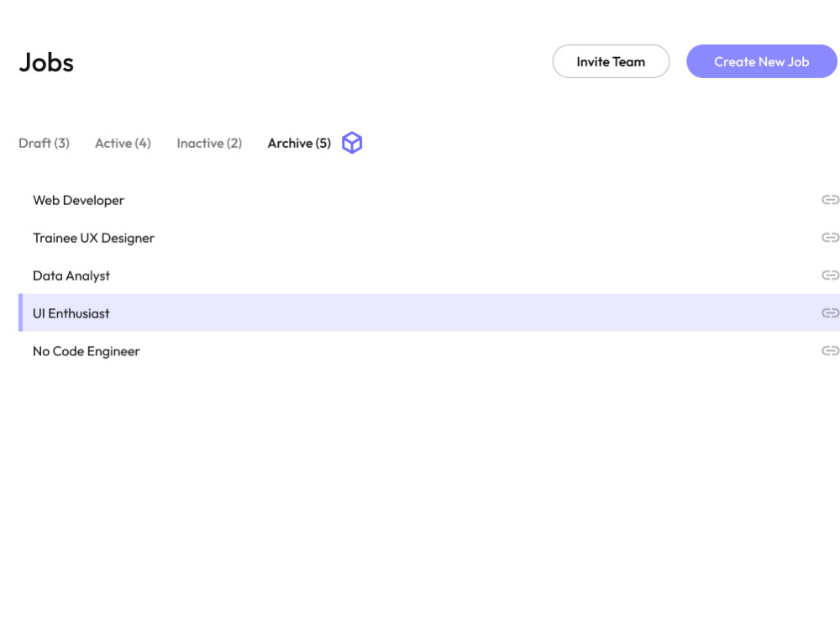Viewport: 840px width, 630px height.
Task: Click the link icon on Trainee UX Designer row
Action: (831, 238)
